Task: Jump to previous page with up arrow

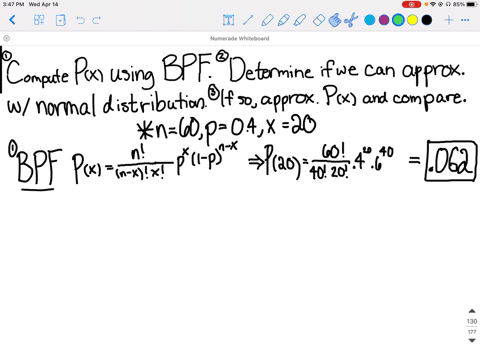Action: 472,311
